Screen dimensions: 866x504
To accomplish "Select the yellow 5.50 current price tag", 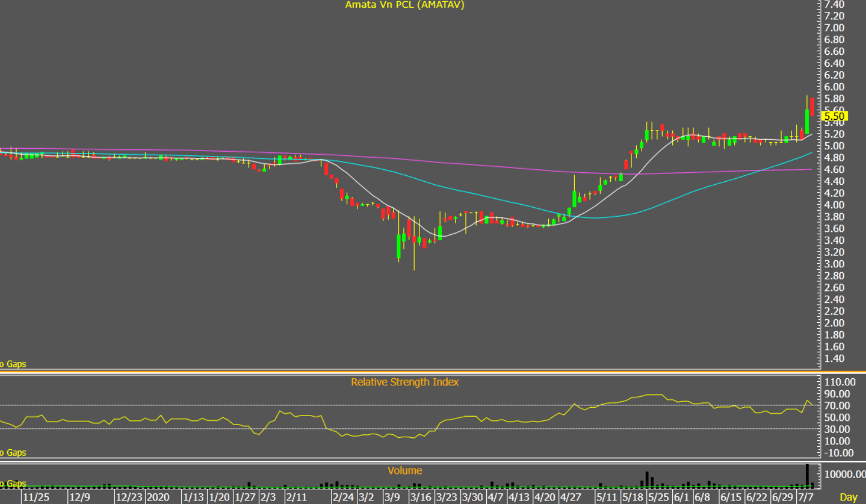I will point(835,116).
